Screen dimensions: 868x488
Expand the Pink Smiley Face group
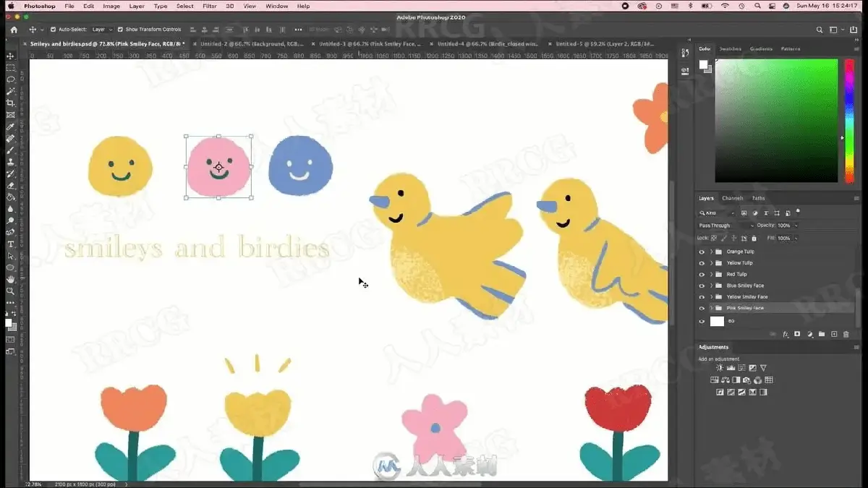tap(711, 308)
